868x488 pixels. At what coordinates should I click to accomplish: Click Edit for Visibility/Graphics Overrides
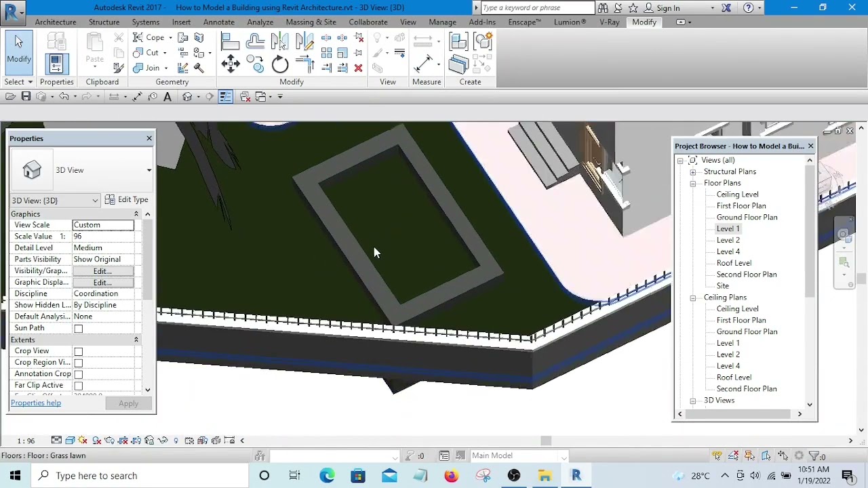click(x=102, y=271)
